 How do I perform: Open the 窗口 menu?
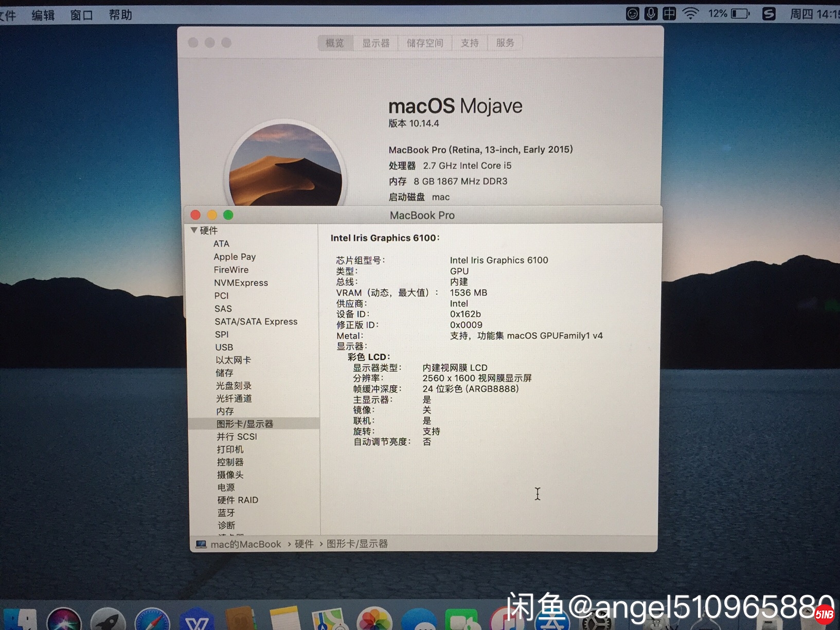82,15
